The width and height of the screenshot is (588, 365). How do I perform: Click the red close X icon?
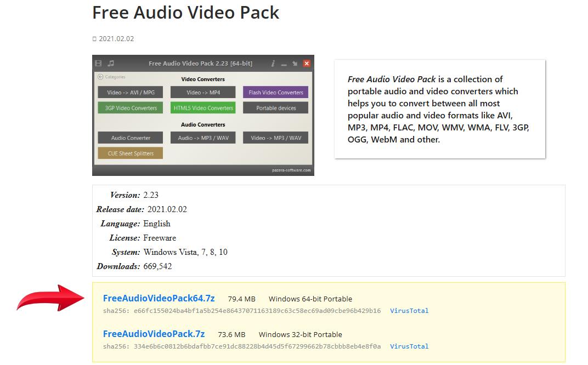[x=307, y=64]
